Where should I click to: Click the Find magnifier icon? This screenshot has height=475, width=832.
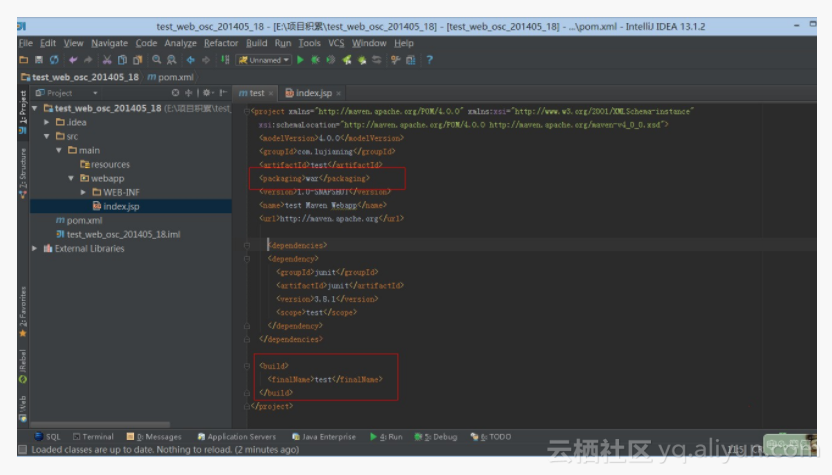157,60
